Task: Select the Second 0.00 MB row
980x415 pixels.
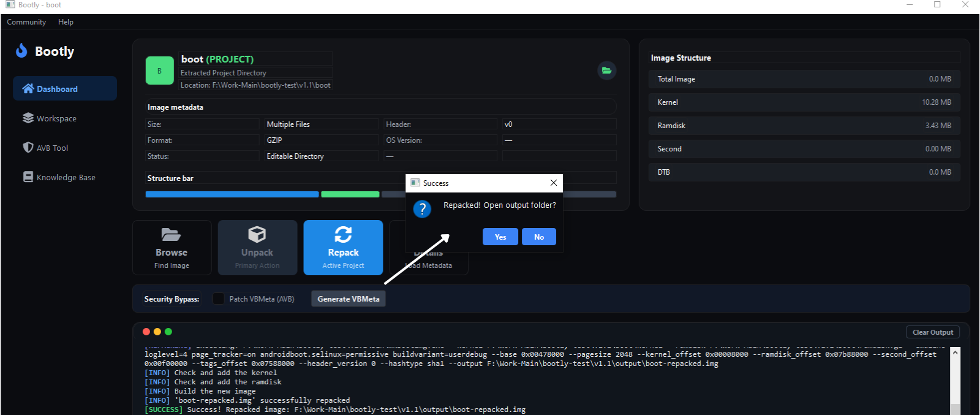Action: coord(804,149)
